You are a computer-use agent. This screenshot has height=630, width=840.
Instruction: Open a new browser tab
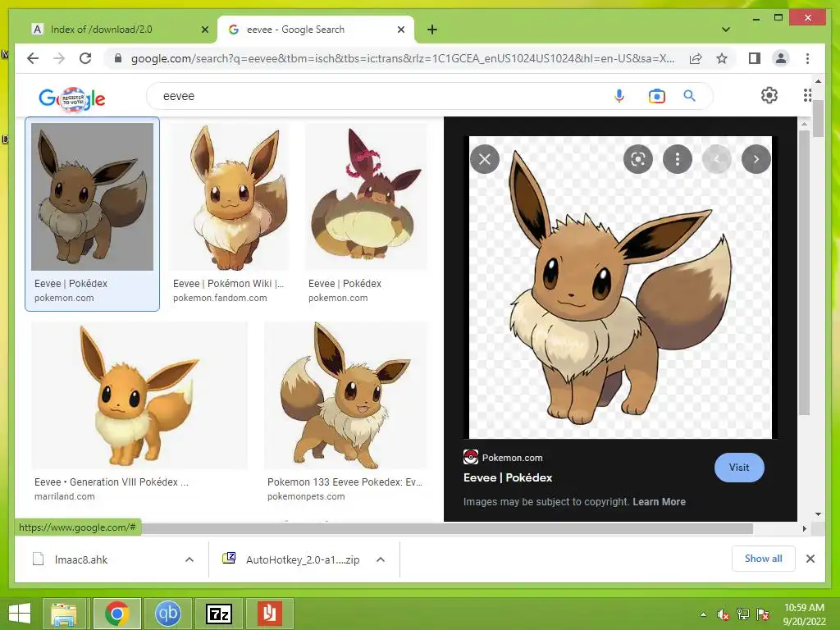(432, 30)
